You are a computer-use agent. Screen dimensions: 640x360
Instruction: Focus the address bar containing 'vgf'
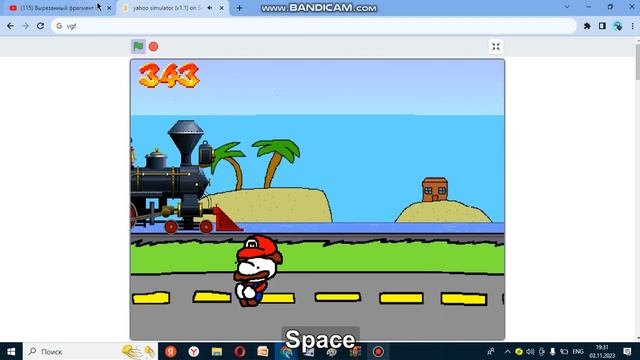pos(313,26)
